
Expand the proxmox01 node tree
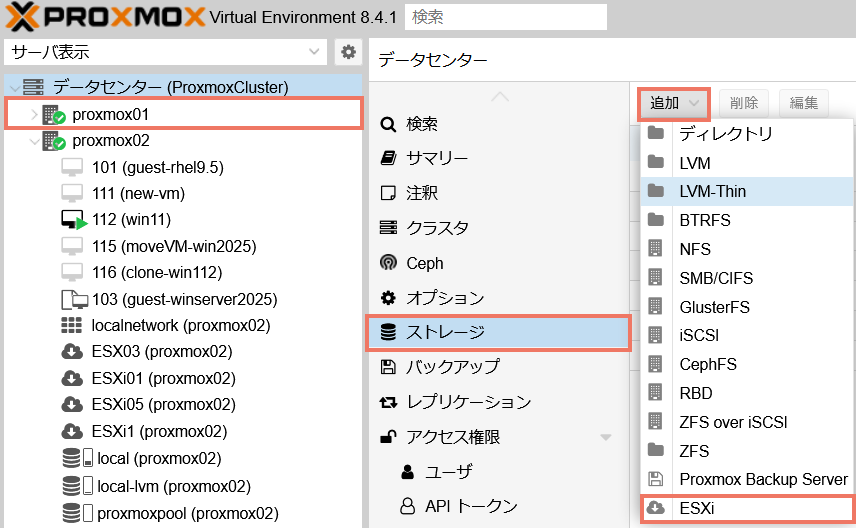point(34,115)
